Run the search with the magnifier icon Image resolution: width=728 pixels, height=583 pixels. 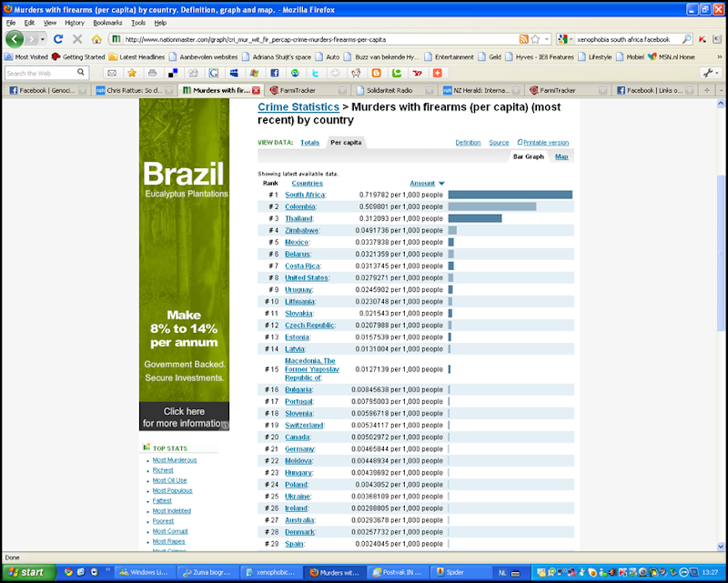tap(686, 39)
